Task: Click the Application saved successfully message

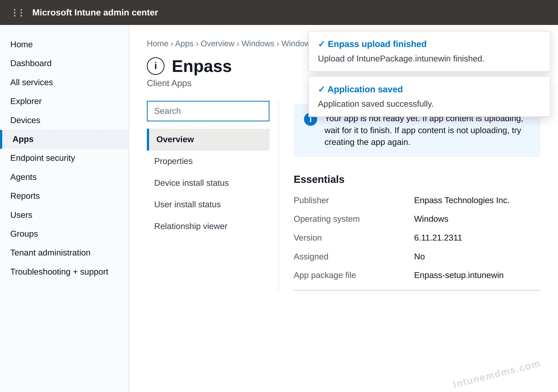Action: [x=376, y=104]
